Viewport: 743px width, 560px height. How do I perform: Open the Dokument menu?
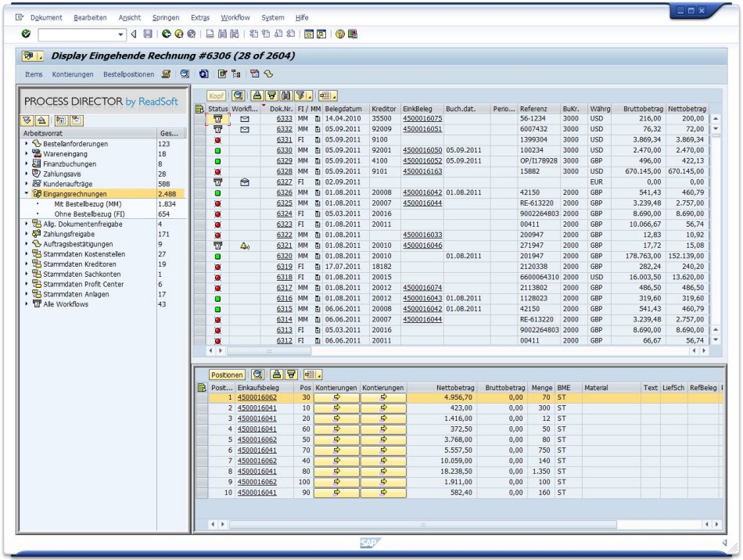point(46,17)
